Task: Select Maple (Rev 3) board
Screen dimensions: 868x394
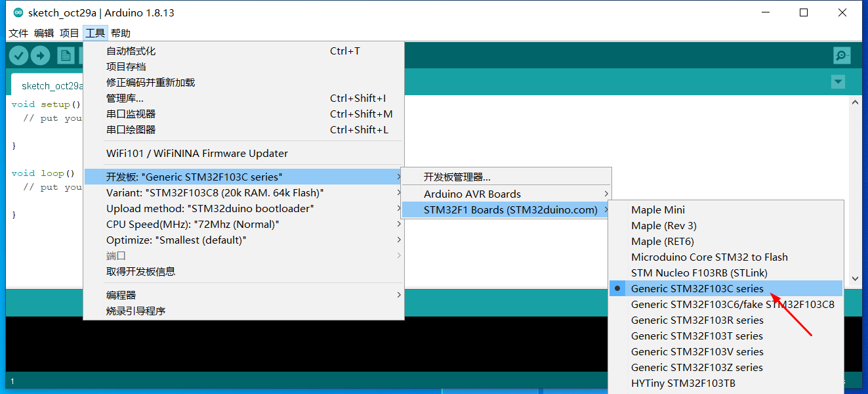Action: (726, 225)
